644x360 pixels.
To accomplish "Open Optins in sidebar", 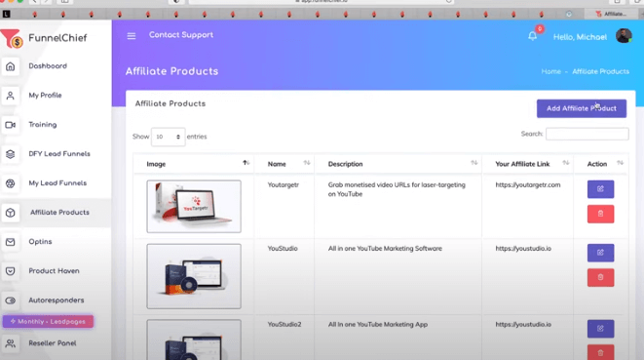I will 40,242.
